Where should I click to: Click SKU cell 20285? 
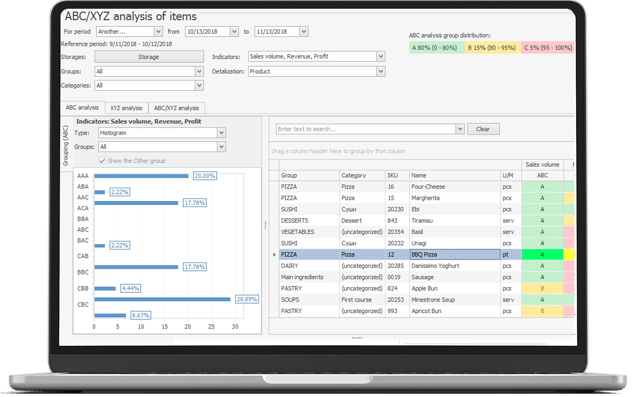click(x=397, y=266)
